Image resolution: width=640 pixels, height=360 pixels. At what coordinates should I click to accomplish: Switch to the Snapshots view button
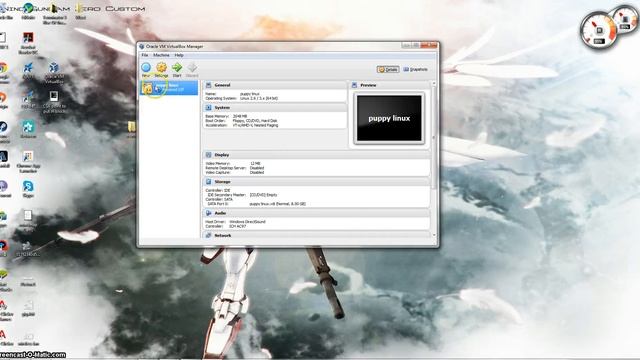[x=416, y=69]
